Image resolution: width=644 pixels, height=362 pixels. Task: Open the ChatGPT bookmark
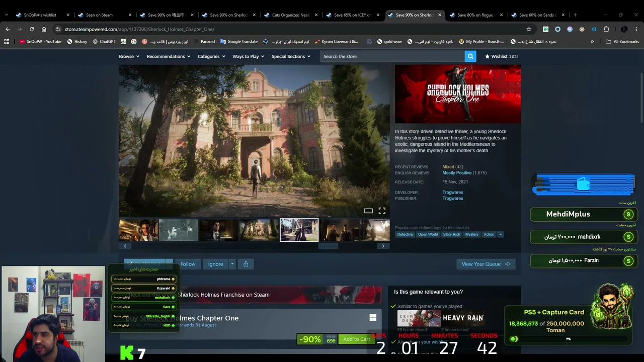point(104,42)
